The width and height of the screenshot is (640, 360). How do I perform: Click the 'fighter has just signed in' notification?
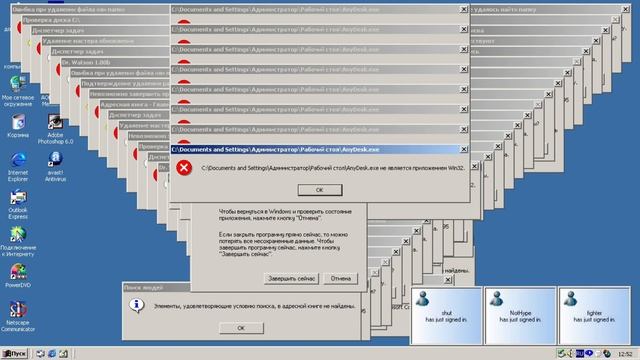[594, 316]
